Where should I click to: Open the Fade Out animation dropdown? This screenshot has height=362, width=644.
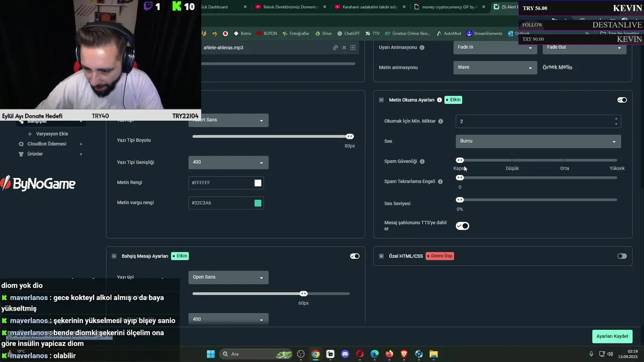(584, 47)
